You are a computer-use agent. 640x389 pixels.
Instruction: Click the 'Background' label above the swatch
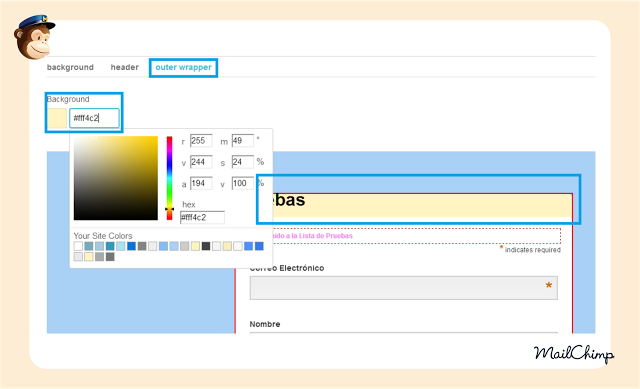click(68, 99)
